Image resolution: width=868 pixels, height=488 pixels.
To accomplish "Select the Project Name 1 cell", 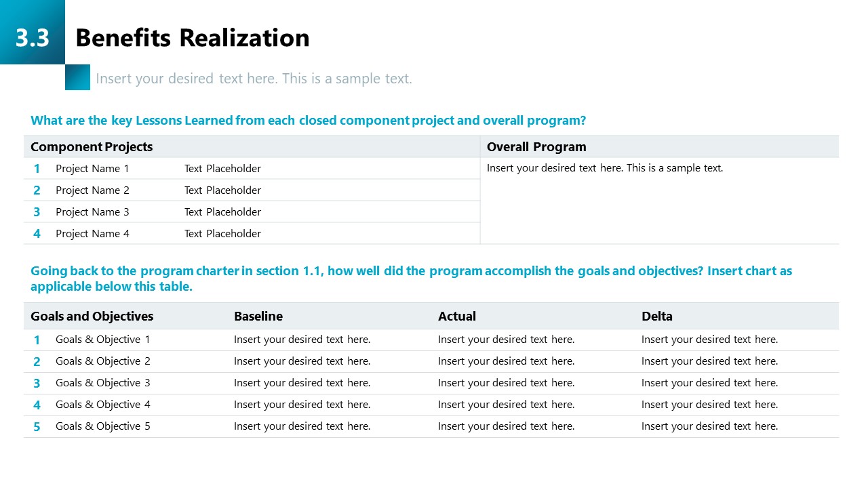I will point(92,169).
